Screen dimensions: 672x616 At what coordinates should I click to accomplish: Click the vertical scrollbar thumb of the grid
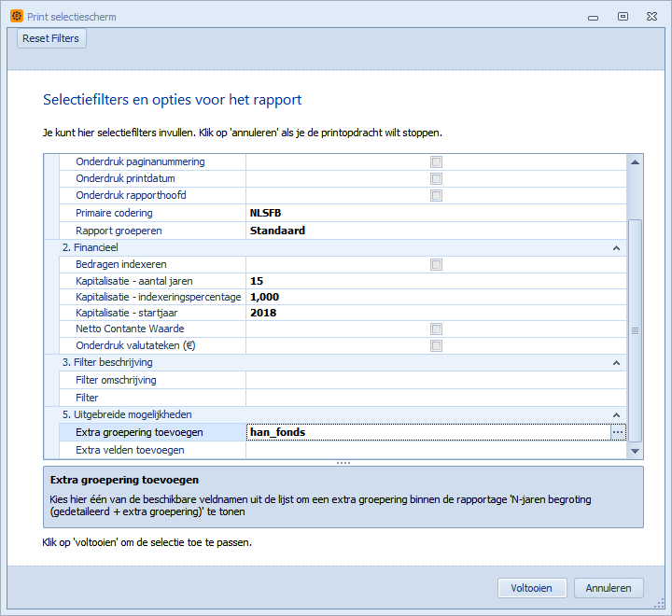pos(636,330)
